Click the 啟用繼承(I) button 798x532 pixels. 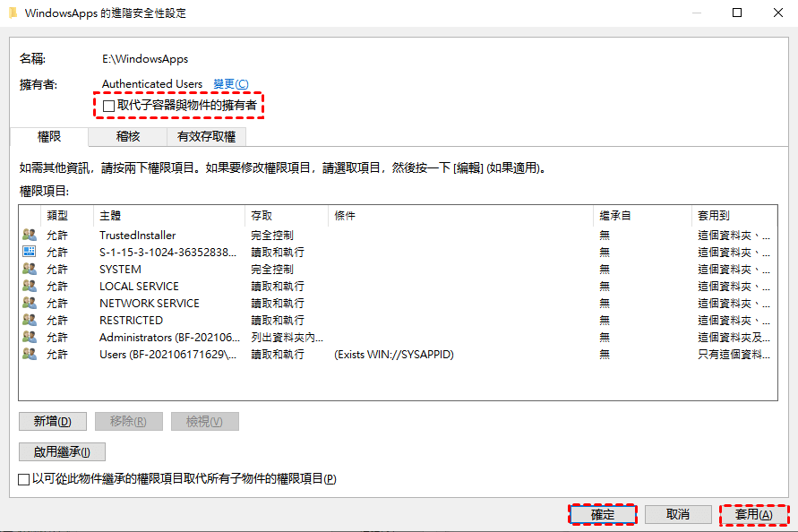coord(62,452)
